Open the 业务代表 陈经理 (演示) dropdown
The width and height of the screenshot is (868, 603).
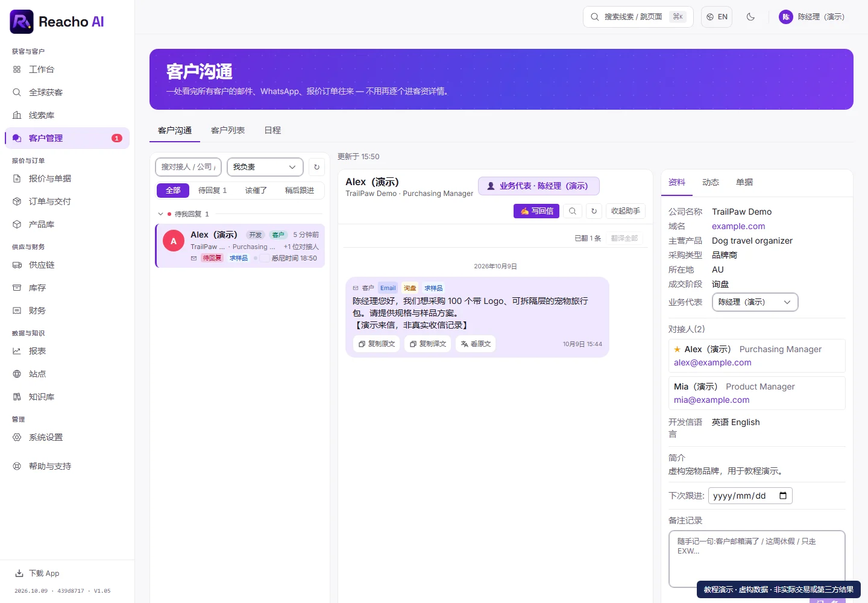(x=755, y=302)
